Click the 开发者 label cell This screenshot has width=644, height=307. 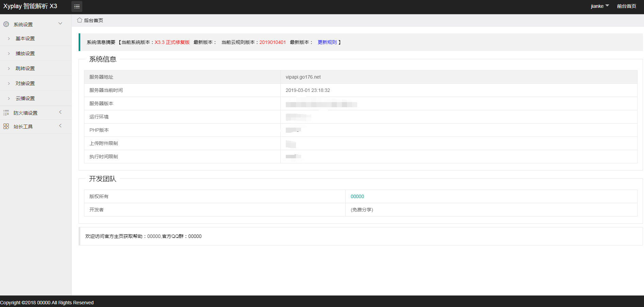click(215, 210)
